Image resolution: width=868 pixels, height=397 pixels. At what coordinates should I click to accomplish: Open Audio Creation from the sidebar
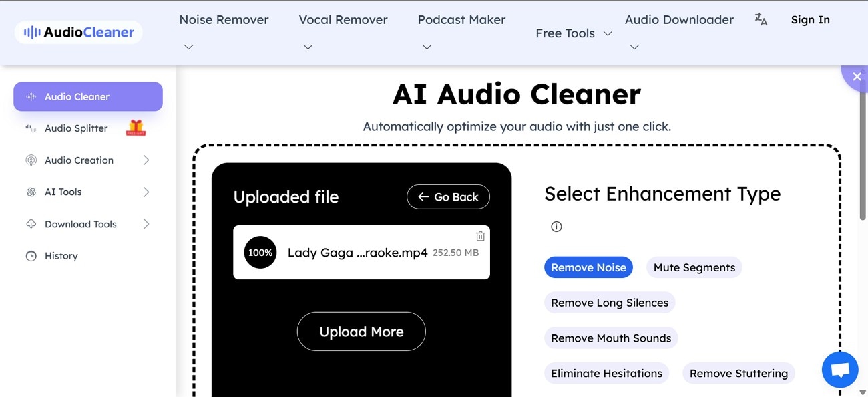(78, 160)
